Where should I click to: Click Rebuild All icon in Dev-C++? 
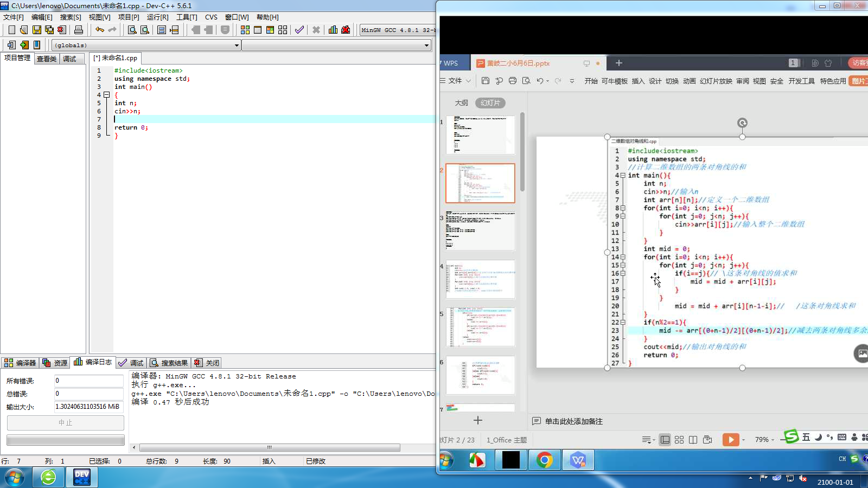283,30
